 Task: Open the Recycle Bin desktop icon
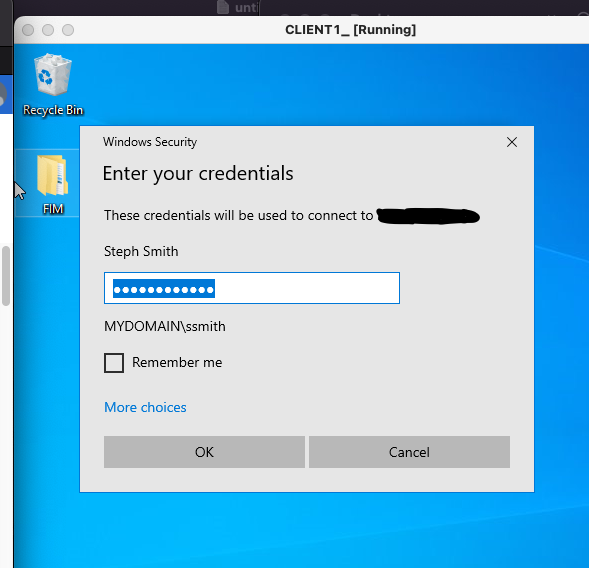coord(53,85)
